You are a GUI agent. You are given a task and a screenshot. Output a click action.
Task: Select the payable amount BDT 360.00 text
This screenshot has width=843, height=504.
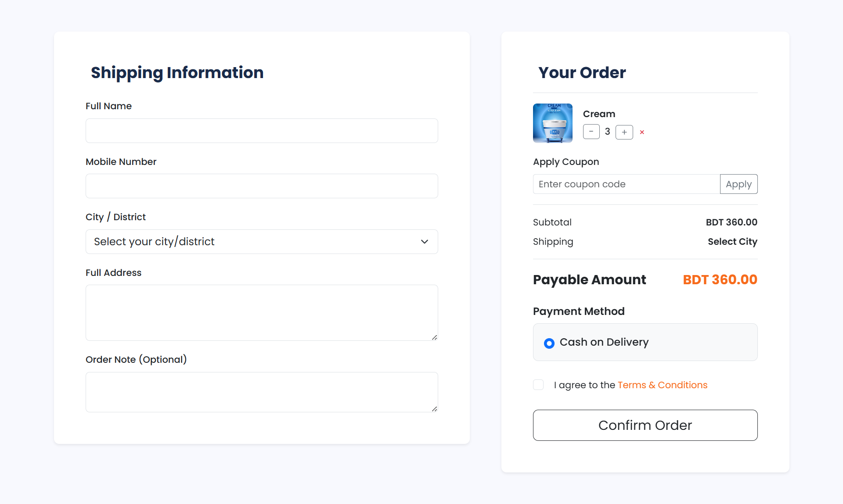(720, 279)
